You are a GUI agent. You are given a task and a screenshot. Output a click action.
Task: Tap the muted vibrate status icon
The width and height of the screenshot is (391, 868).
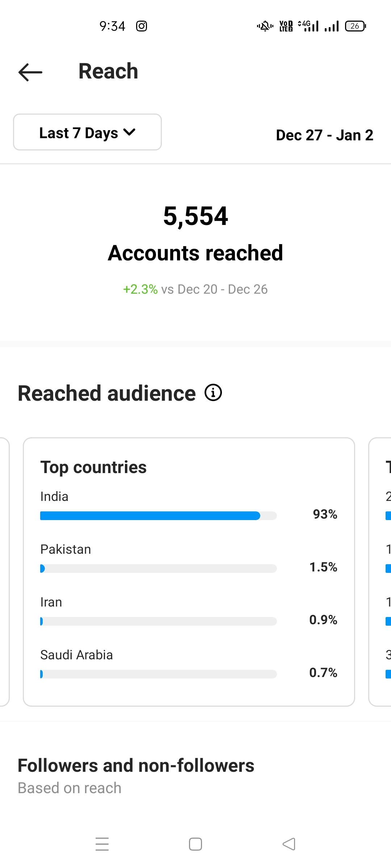point(265,26)
